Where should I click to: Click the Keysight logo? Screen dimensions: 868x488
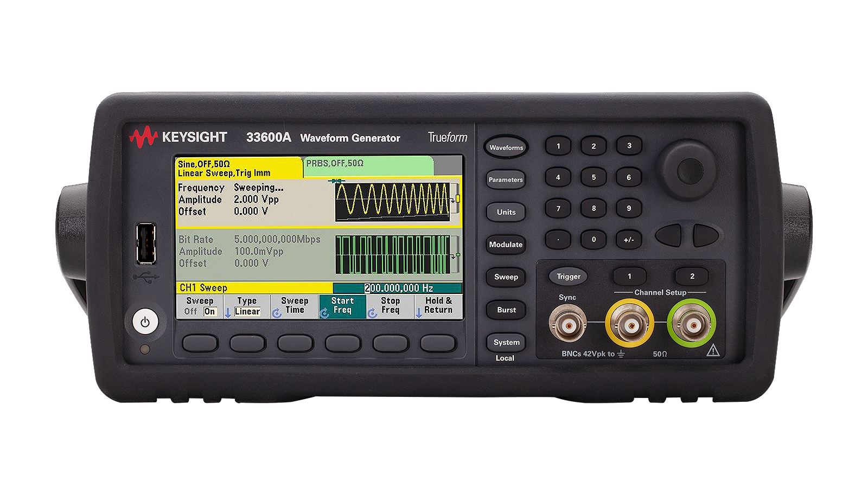coord(178,137)
